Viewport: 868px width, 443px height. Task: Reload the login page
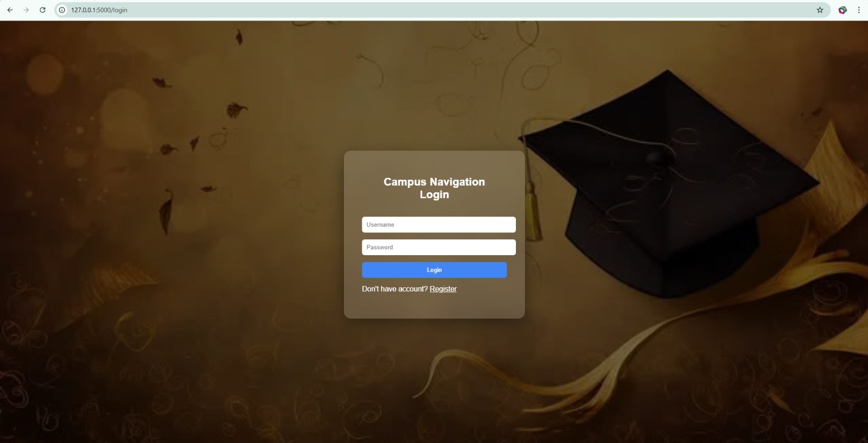tap(42, 10)
